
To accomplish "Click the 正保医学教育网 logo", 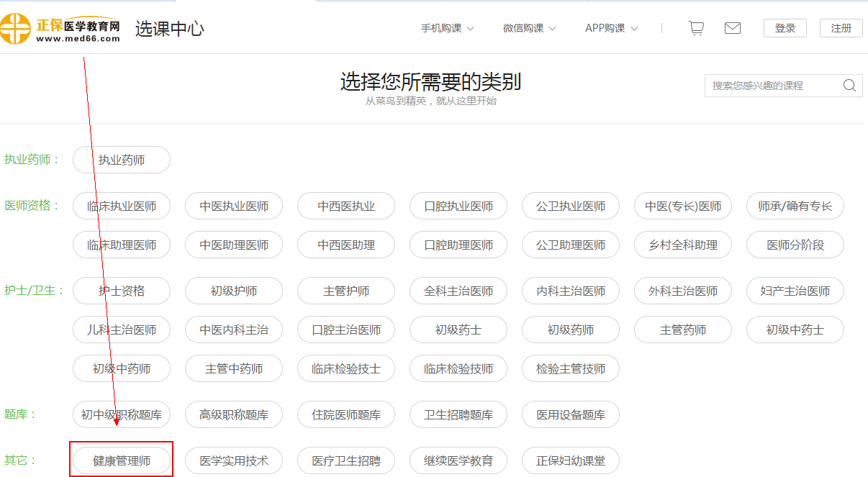I will (x=60, y=29).
